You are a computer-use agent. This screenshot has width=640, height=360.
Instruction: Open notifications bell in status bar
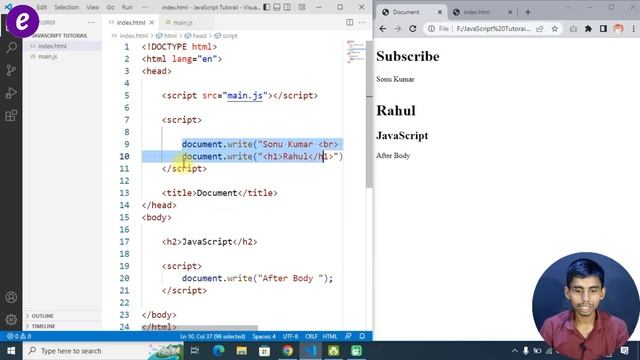click(362, 336)
